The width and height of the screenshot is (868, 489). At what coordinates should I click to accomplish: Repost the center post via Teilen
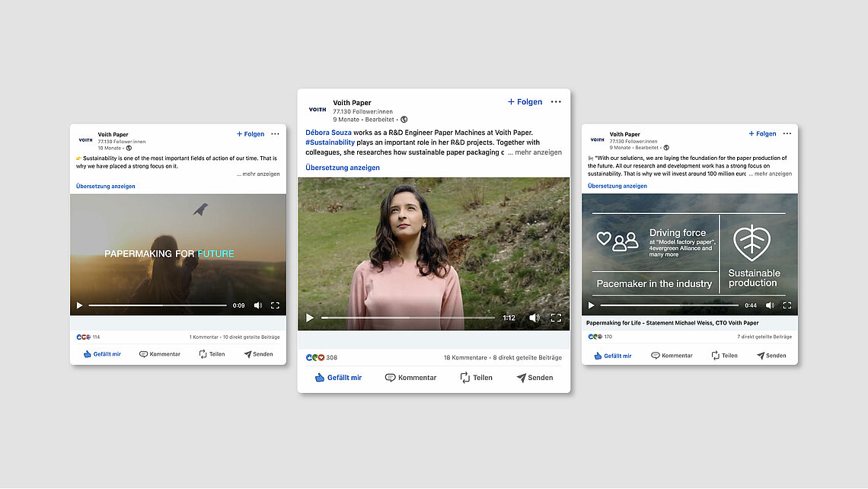click(x=476, y=378)
